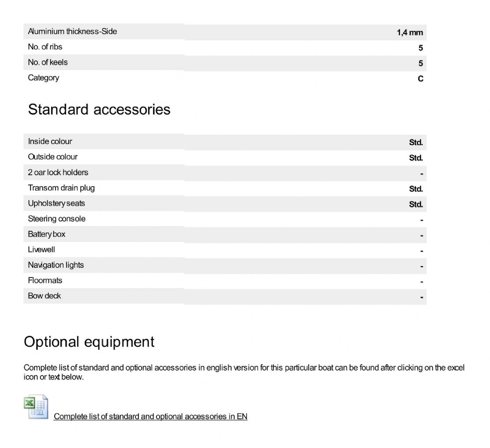This screenshot has width=490, height=448.
Task: Select the Battery box row label
Action: pos(46,234)
